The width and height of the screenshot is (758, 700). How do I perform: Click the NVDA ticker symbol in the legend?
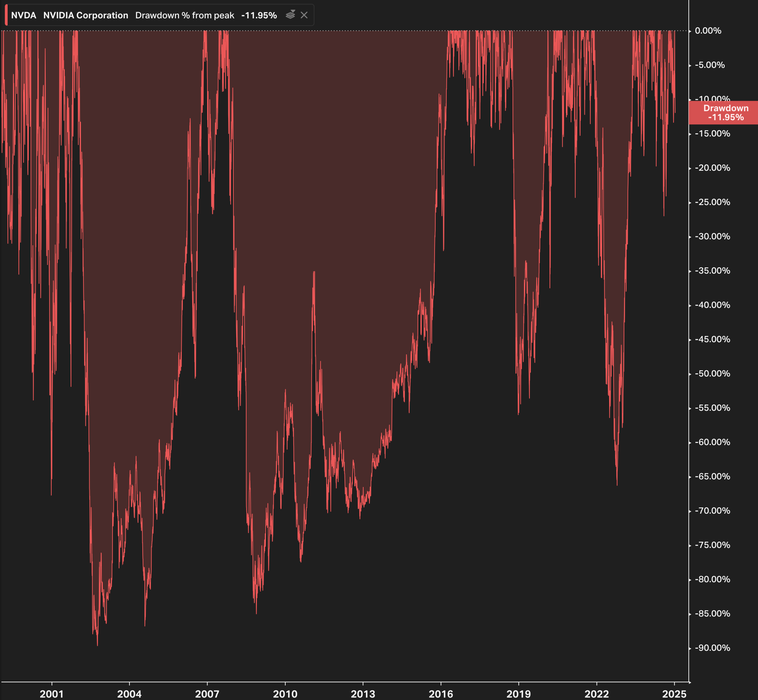coord(24,16)
